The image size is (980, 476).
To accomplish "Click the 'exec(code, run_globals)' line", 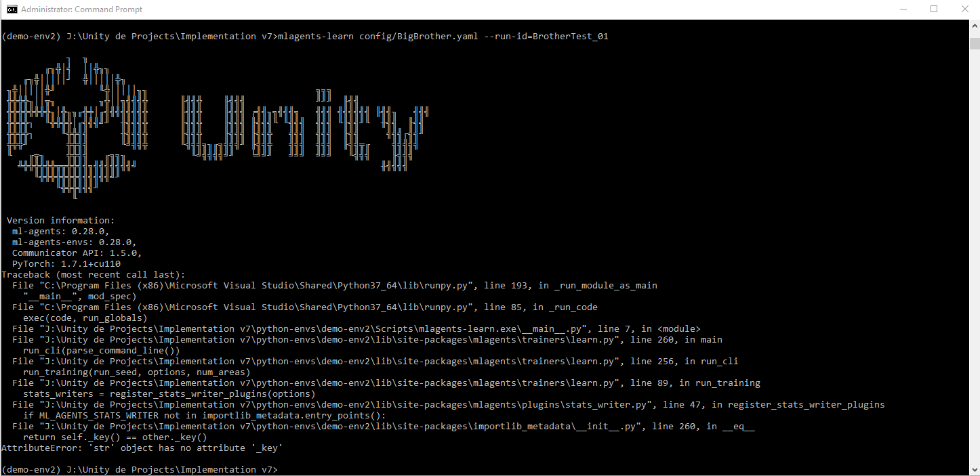I will click(85, 318).
